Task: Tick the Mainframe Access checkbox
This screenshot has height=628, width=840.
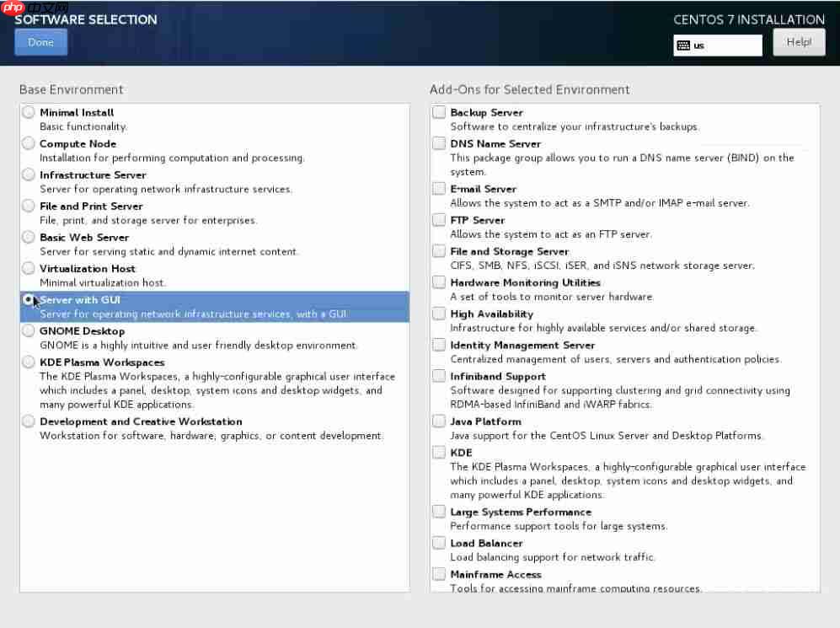Action: point(439,574)
